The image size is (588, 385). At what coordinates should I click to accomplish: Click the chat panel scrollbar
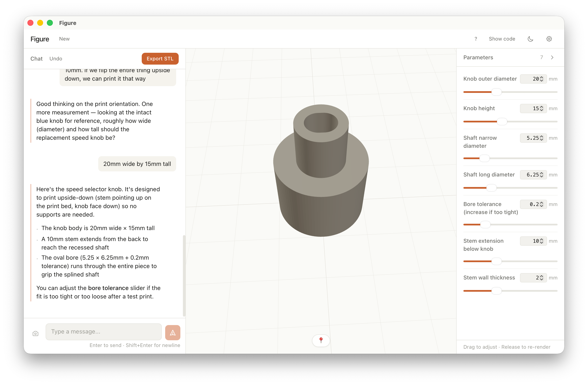point(184,275)
